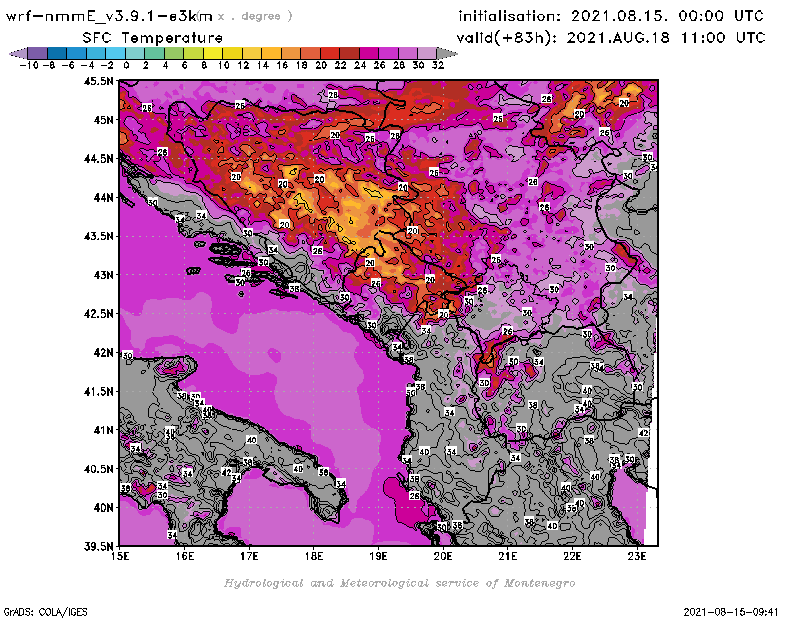Image resolution: width=800 pixels, height=618 pixels.
Task: Click the 21E longitude axis label
Action: pyautogui.click(x=508, y=556)
